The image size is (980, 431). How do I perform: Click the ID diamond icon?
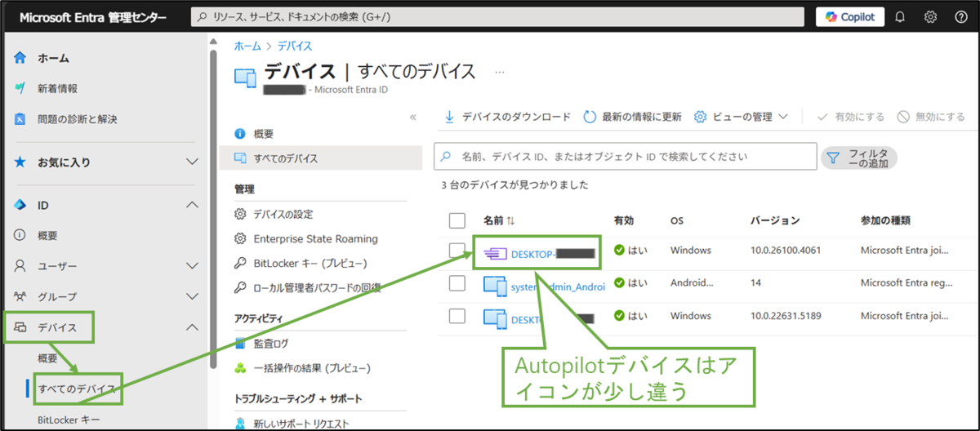point(20,205)
